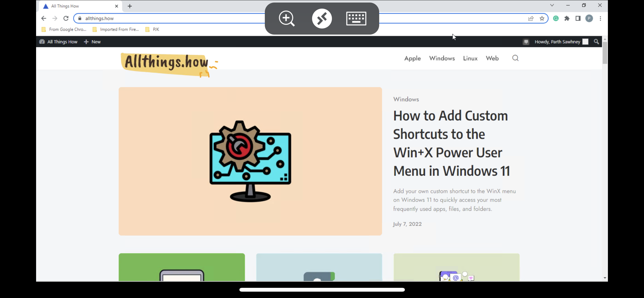Show the on-screen keyboard icon

tap(356, 18)
